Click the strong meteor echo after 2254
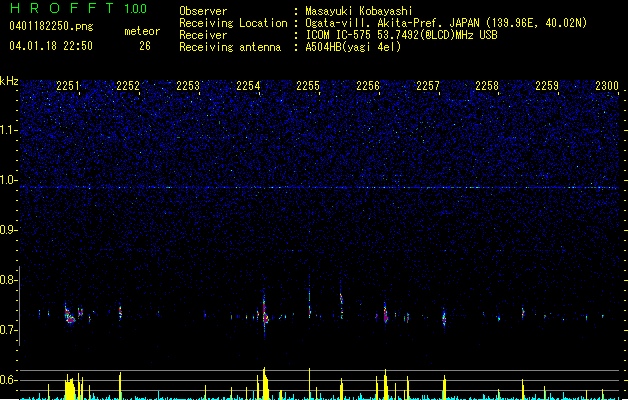Screen dimensions: 629x400 click(265, 313)
